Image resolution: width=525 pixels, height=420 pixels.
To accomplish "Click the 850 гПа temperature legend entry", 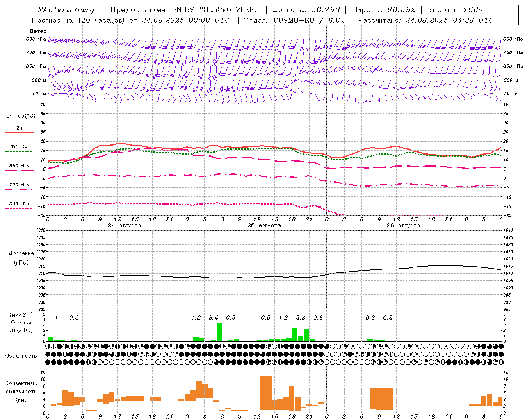I will coord(19,166).
